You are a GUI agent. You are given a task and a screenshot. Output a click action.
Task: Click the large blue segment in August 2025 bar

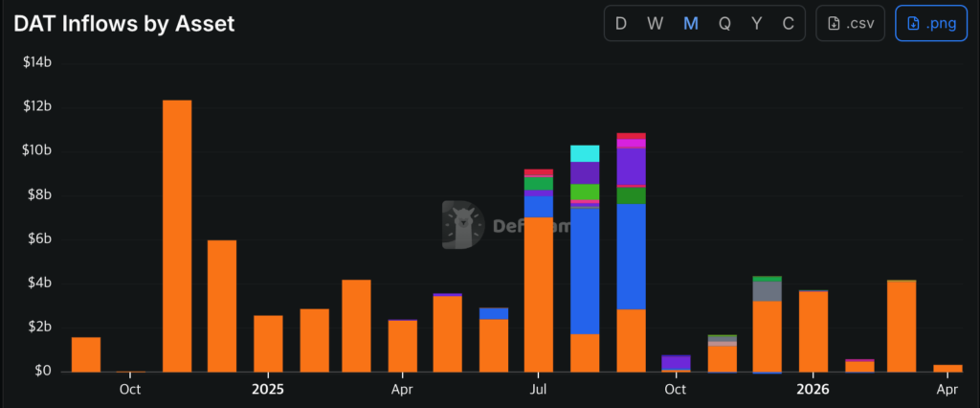pyautogui.click(x=585, y=270)
